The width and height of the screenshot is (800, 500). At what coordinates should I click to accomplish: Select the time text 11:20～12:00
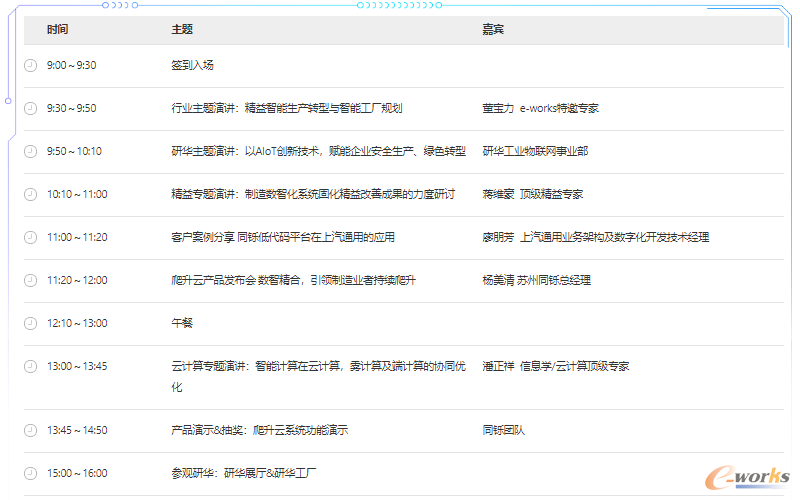pos(77,280)
